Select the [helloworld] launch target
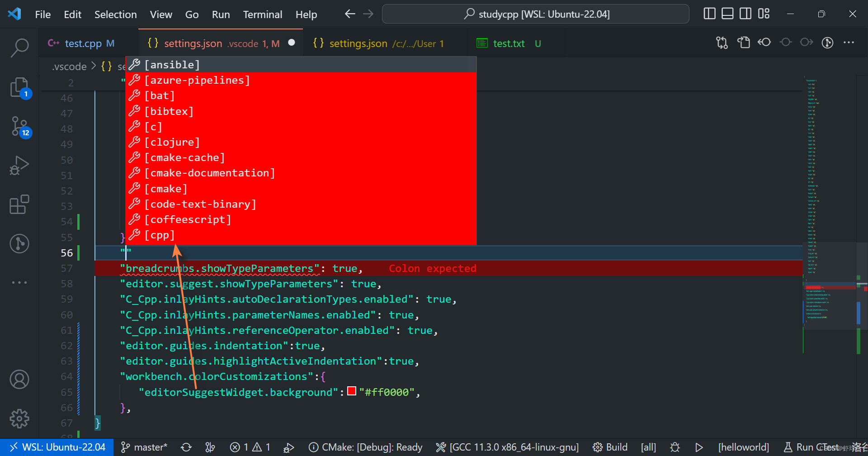The width and height of the screenshot is (868, 456). click(x=744, y=447)
